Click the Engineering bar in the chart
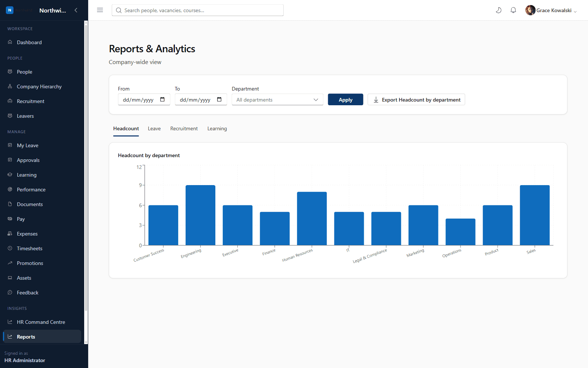Screen dimensions: 588x368 click(200, 215)
